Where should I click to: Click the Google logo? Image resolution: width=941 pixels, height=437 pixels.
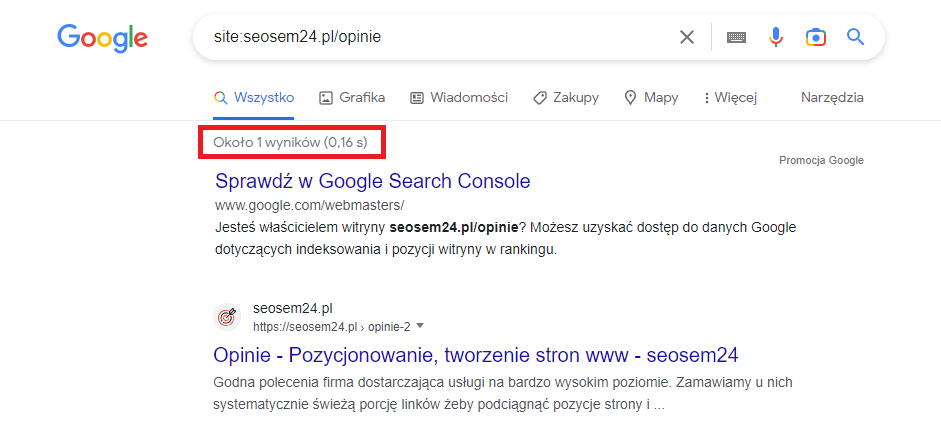click(102, 38)
